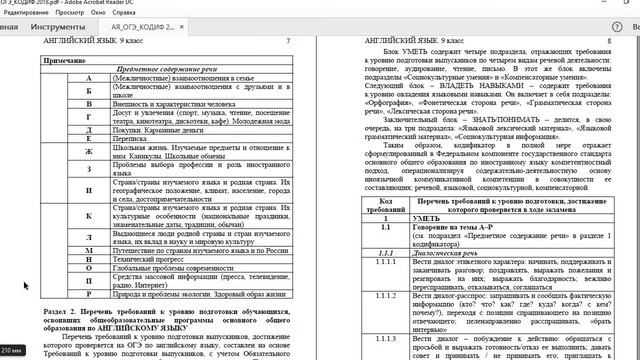The width and height of the screenshot is (640, 360).
Task: Click the Предметное содержание речи heading
Action: pos(167,69)
